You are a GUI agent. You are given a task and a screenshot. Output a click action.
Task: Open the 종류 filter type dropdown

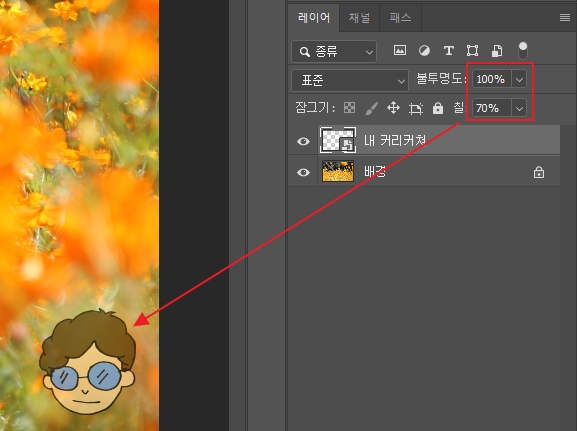(x=334, y=52)
